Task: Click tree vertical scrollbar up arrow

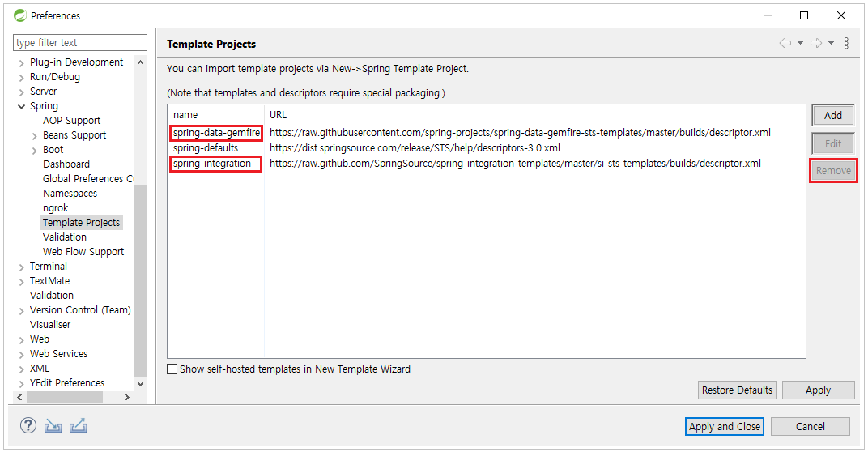Action: coord(141,62)
